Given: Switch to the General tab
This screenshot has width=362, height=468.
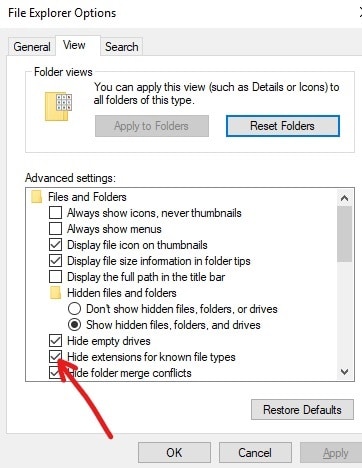Looking at the screenshot, I should tap(32, 47).
